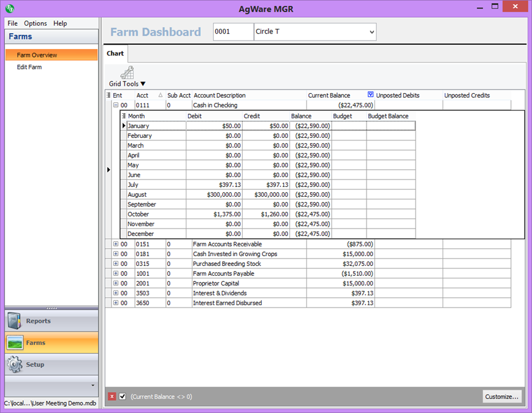The height and width of the screenshot is (413, 532).
Task: Click the Current Balance filter icon
Action: 370,95
